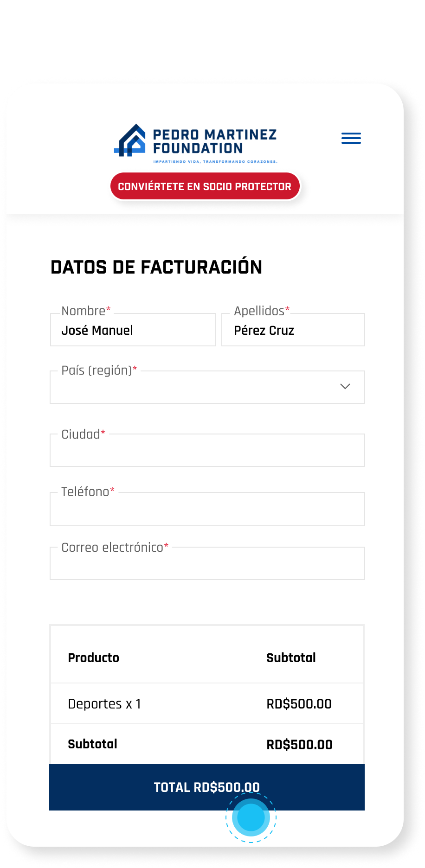This screenshot has width=425, height=868.
Task: Click the Subtotal column header
Action: click(291, 657)
